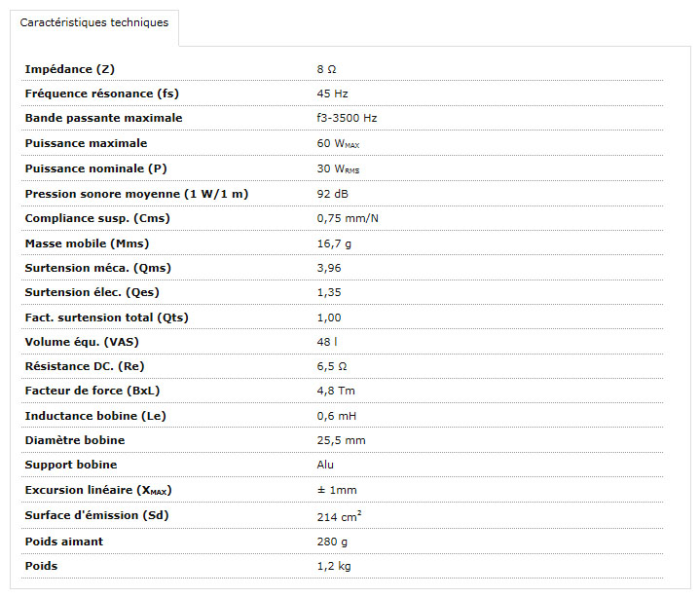Select the Poids aimant row label
Image resolution: width=700 pixels, height=598 pixels.
click(x=64, y=542)
